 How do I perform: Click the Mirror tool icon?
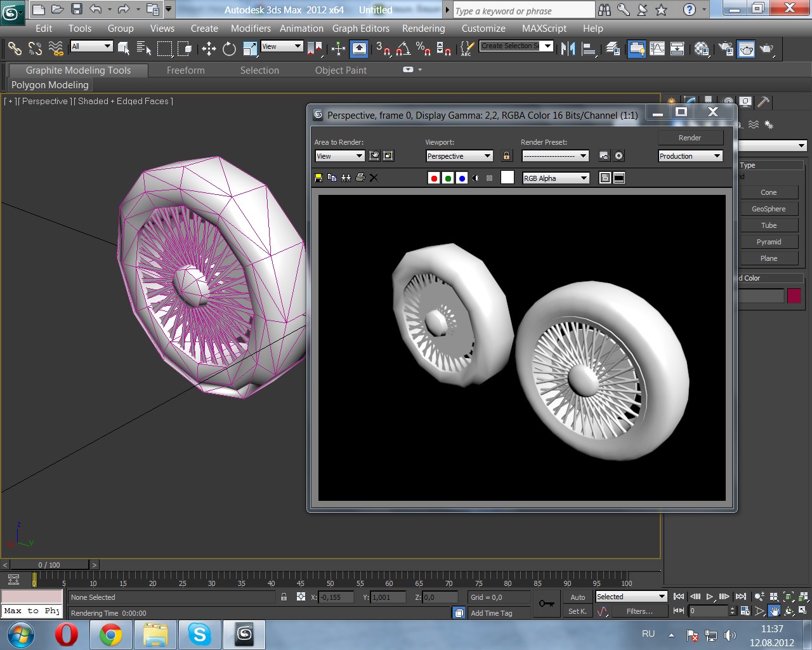point(568,49)
